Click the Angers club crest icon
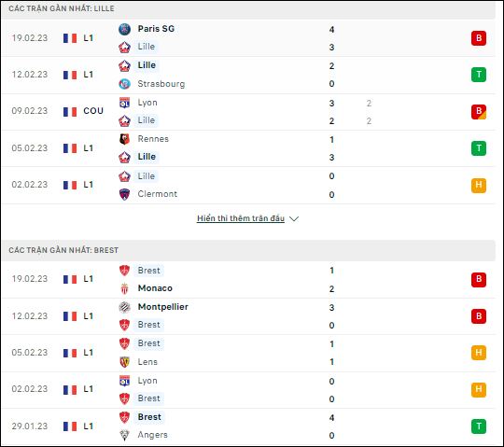Image resolution: width=504 pixels, height=447 pixels. 124,435
